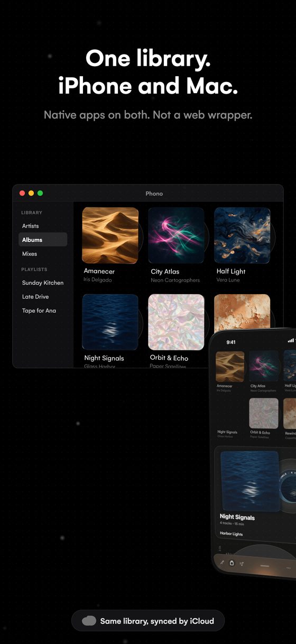Click the City Atlas title text on Mac
This screenshot has width=296, height=644.
[x=165, y=271]
